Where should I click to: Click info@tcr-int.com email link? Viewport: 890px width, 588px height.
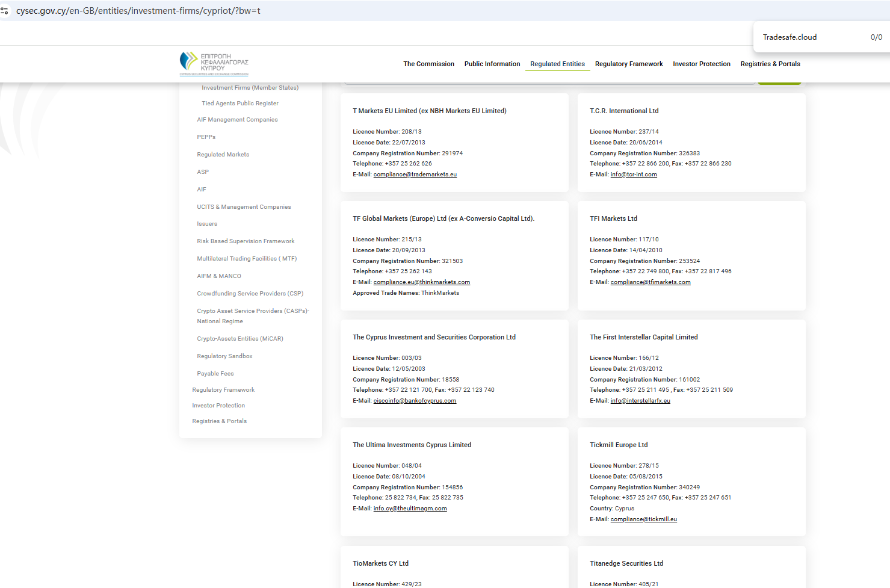[x=633, y=175]
